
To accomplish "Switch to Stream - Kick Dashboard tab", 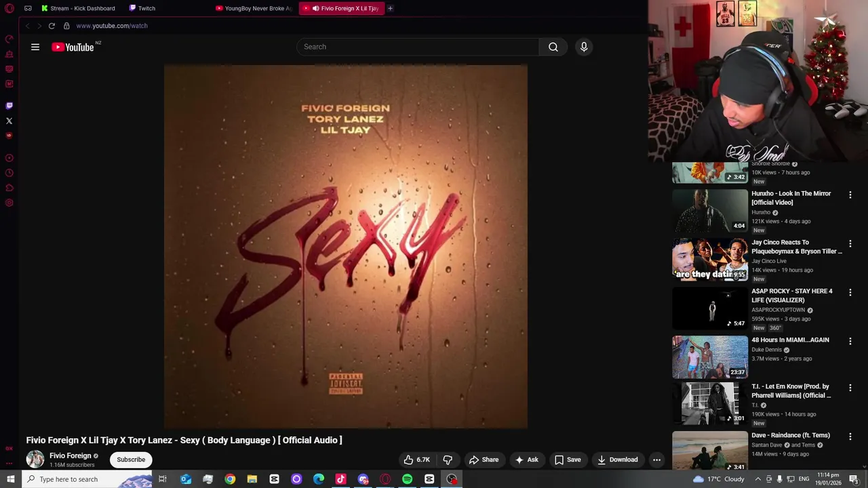I will [x=79, y=8].
